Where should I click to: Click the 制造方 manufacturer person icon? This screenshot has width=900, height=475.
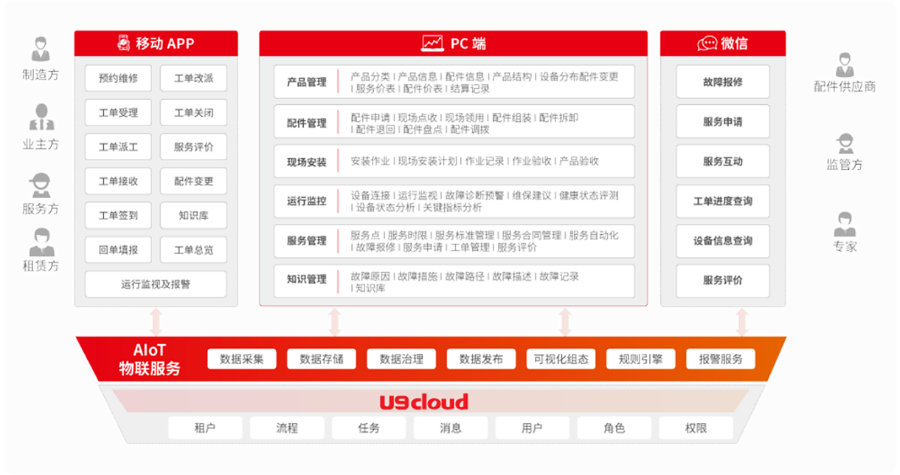[41, 50]
